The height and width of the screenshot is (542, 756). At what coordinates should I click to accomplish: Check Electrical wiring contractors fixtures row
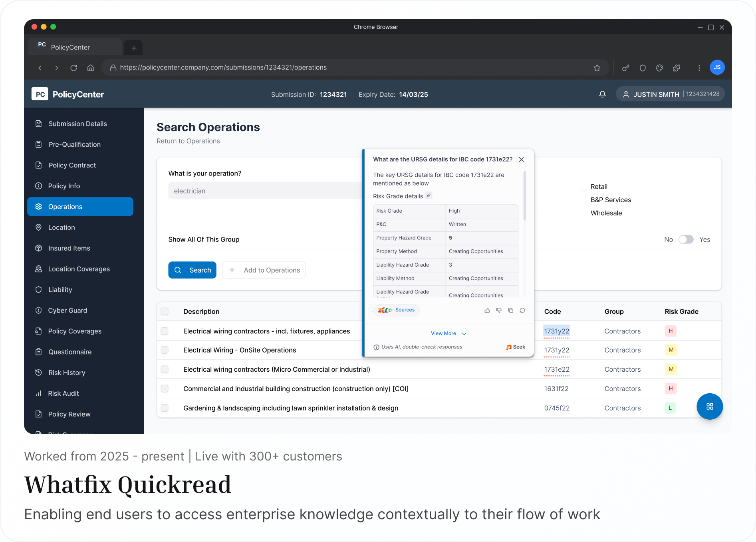[x=165, y=331]
